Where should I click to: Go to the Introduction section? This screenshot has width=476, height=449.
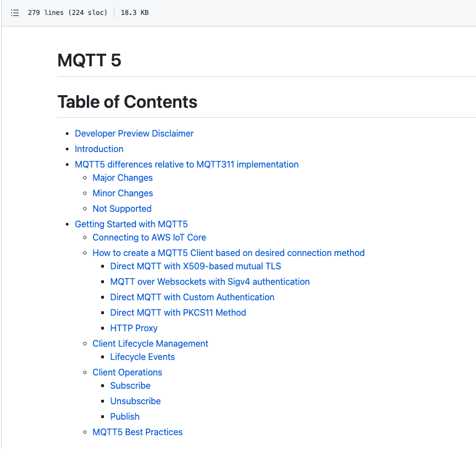pos(99,149)
